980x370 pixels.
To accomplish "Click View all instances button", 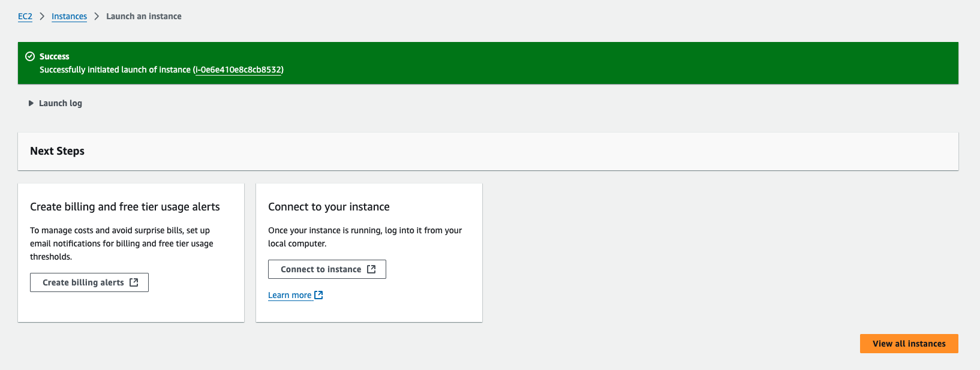I will (x=909, y=344).
